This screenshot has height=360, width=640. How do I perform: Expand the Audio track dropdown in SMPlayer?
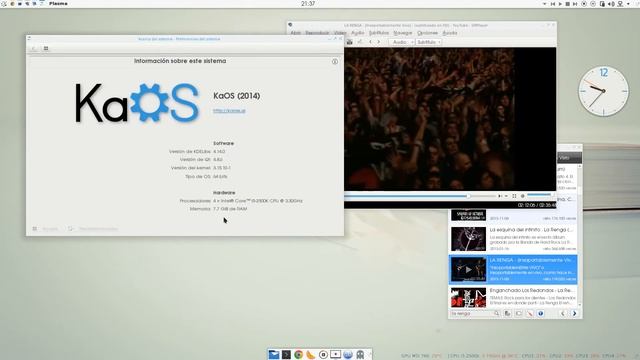click(402, 42)
